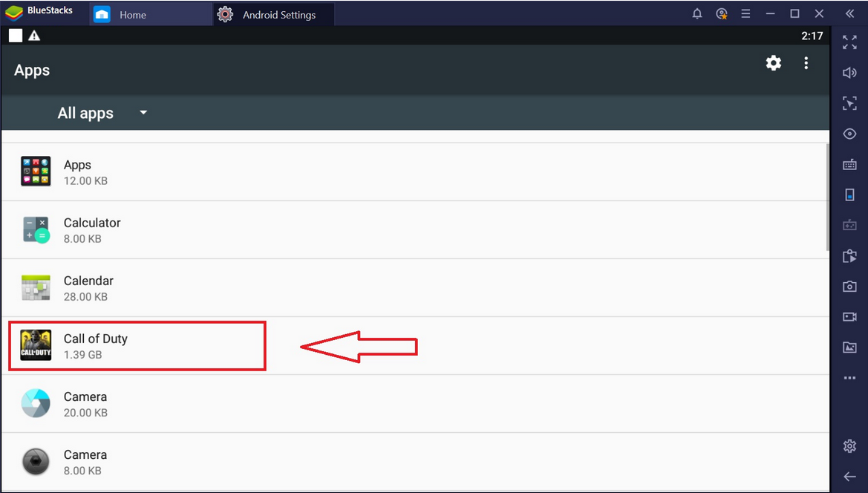
Task: Maximize the BlueStacks window
Action: 794,14
